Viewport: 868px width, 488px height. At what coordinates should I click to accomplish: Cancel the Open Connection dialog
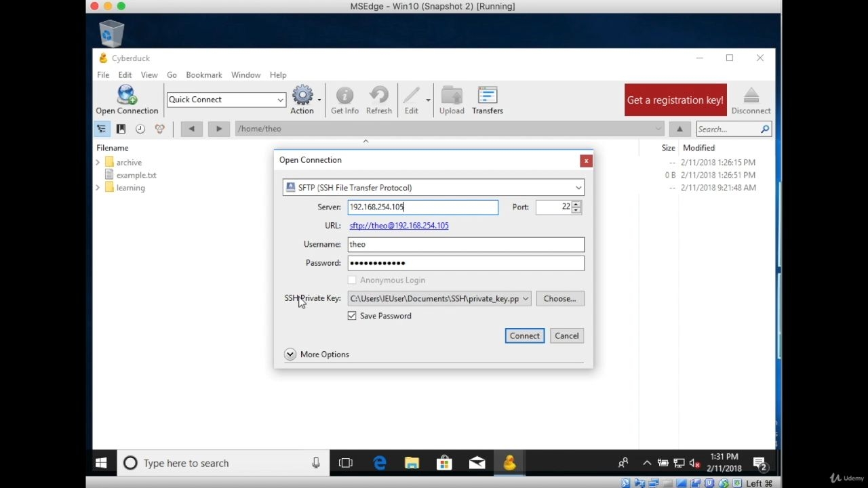coord(567,336)
